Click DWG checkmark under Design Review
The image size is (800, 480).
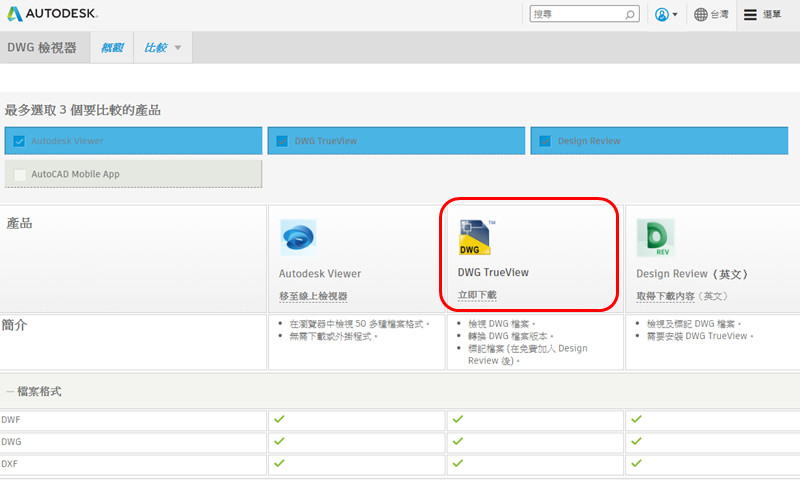pyautogui.click(x=636, y=441)
